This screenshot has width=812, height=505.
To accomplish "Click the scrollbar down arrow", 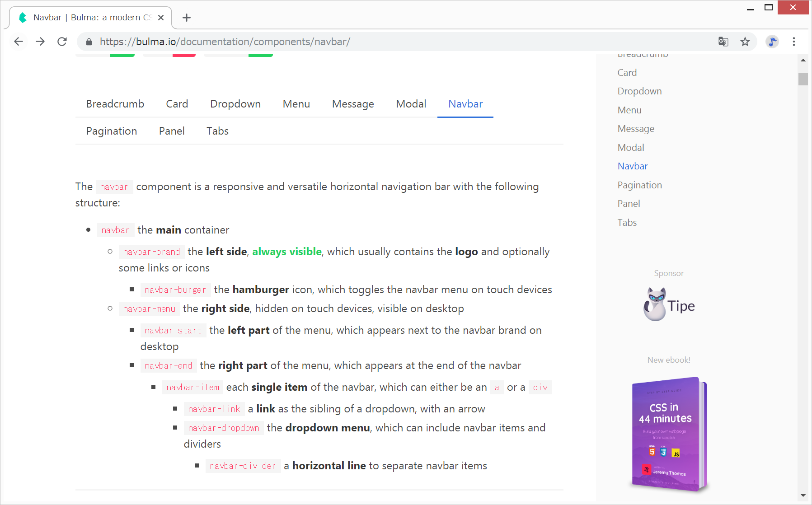I will pos(803,496).
